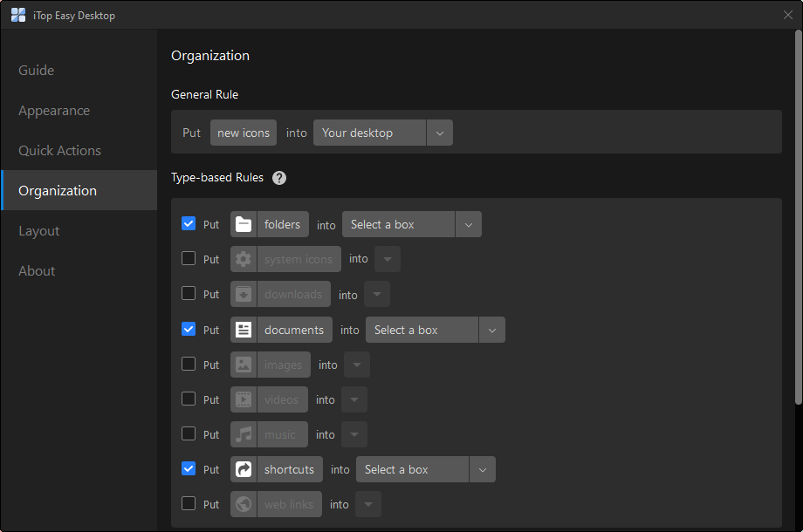Enable the downloads rule checkbox
This screenshot has width=803, height=532.
pyautogui.click(x=189, y=294)
